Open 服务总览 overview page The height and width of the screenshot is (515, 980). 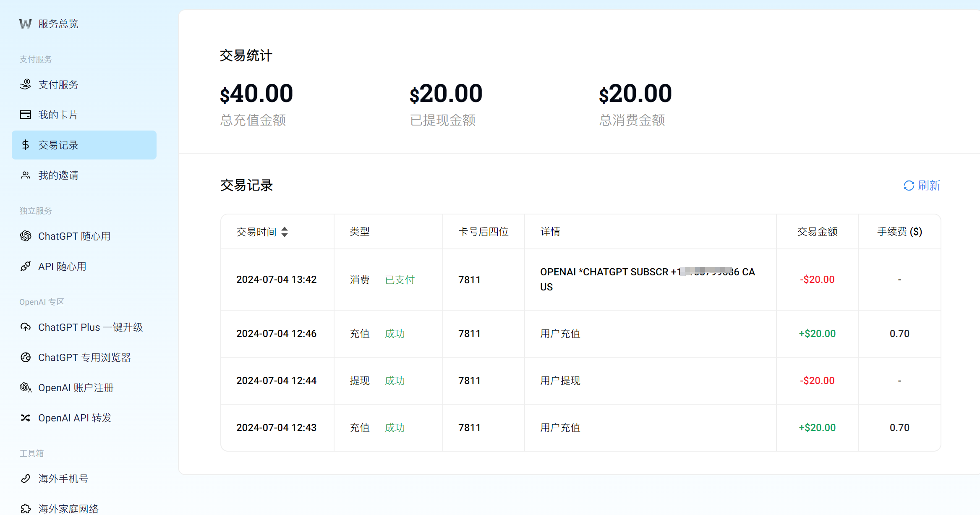pyautogui.click(x=58, y=24)
